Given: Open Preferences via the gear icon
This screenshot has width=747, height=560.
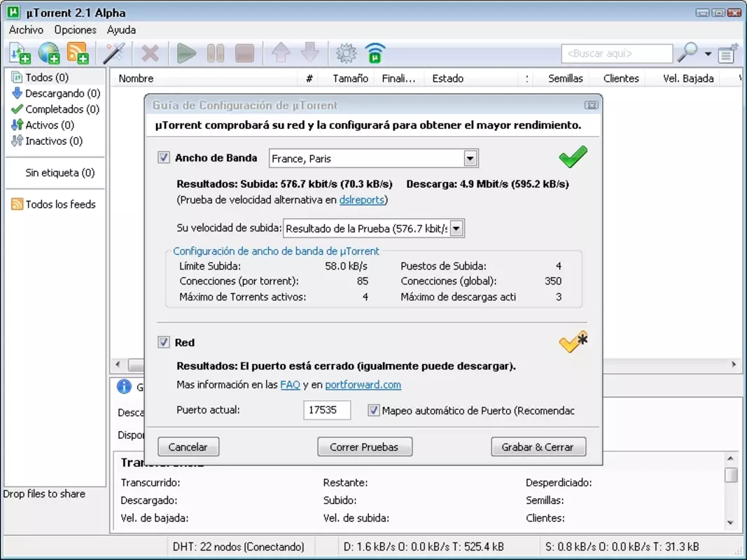Looking at the screenshot, I should (x=347, y=53).
